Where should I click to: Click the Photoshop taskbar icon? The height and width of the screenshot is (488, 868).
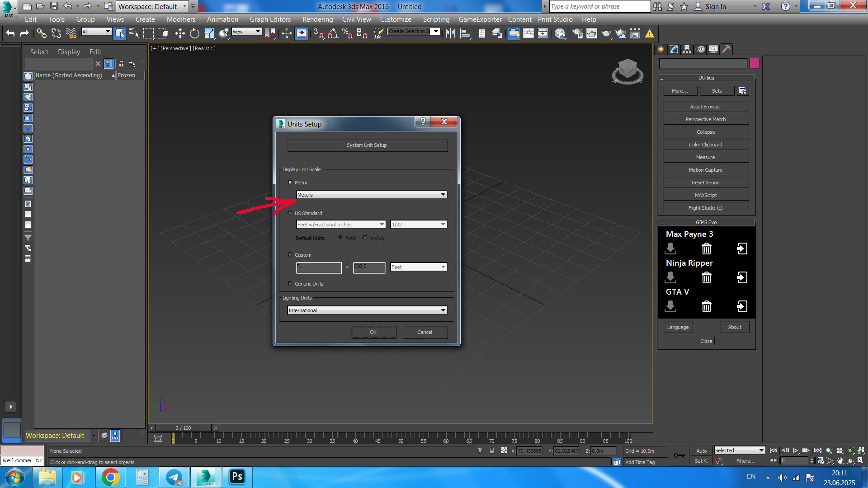pyautogui.click(x=237, y=477)
